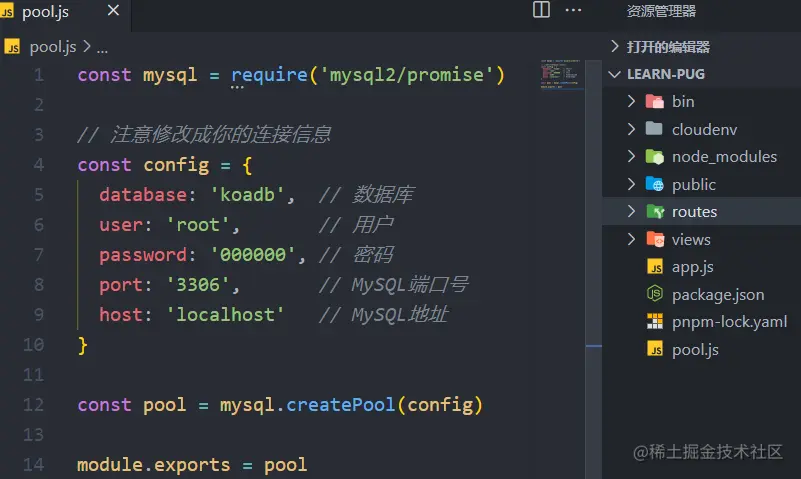Close the pool.js editor tab
Image resolution: width=801 pixels, height=479 pixels.
(x=113, y=10)
